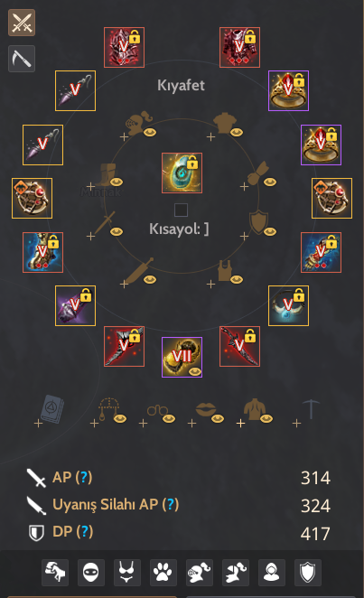Click the DP question mark help

coord(85,531)
